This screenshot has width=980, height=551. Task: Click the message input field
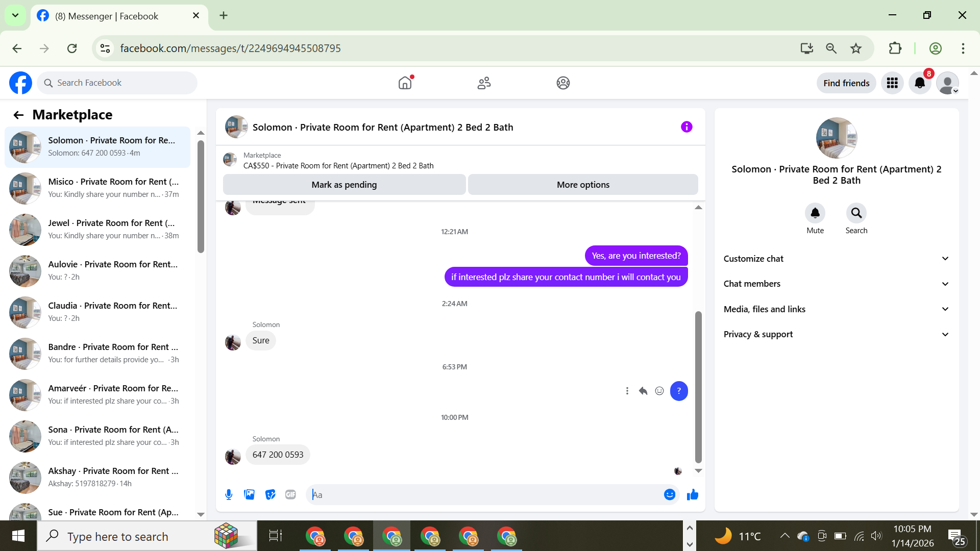485,494
